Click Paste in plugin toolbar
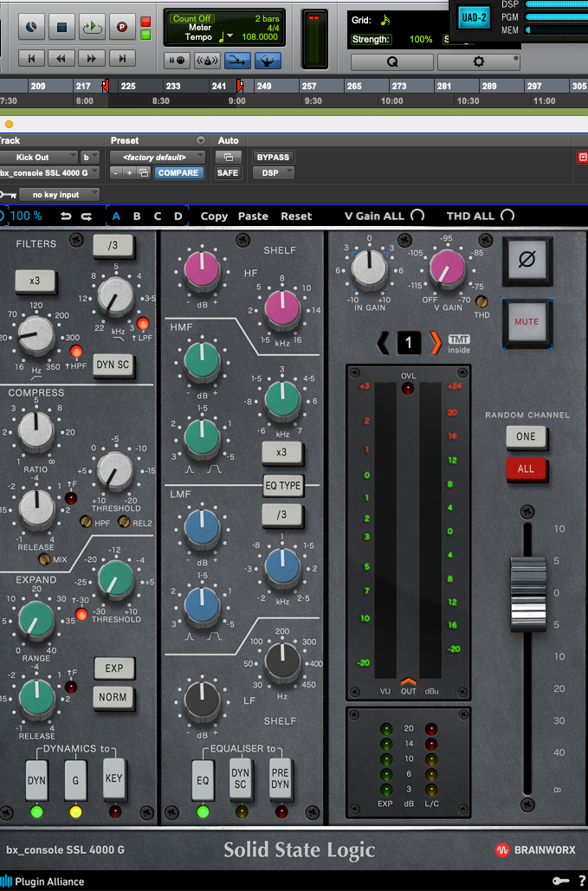 [253, 216]
